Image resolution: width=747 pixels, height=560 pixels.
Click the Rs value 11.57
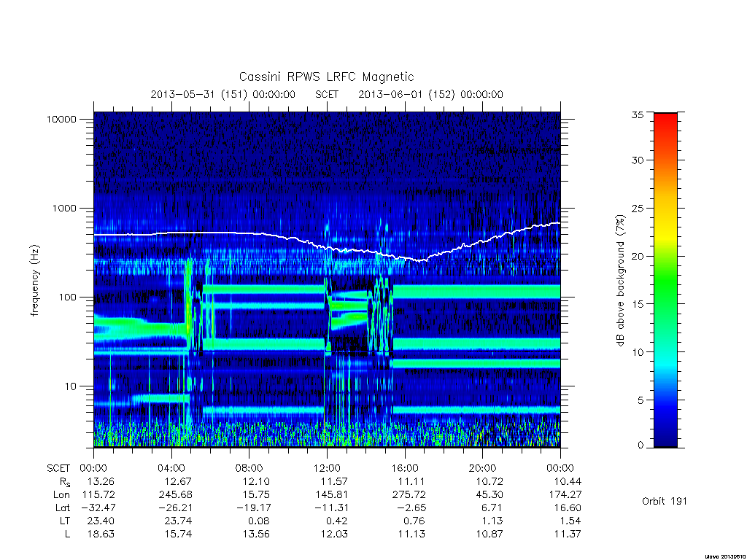334,482
